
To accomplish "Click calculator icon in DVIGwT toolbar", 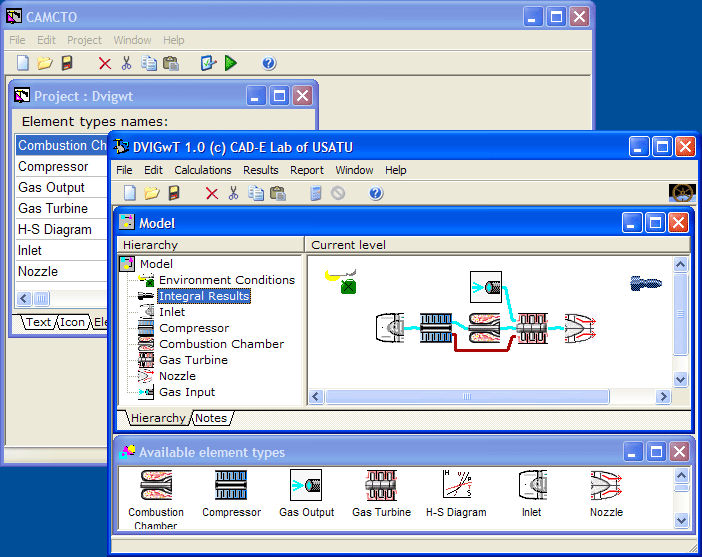I will click(316, 193).
